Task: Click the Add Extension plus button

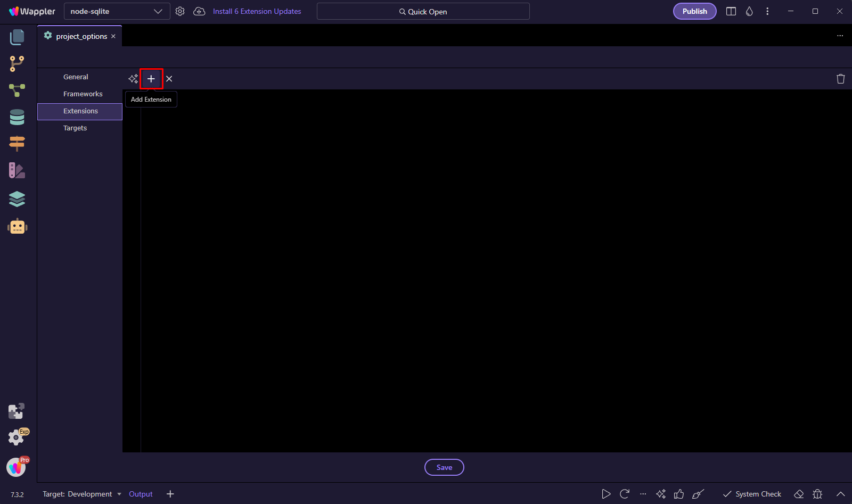Action: 151,79
